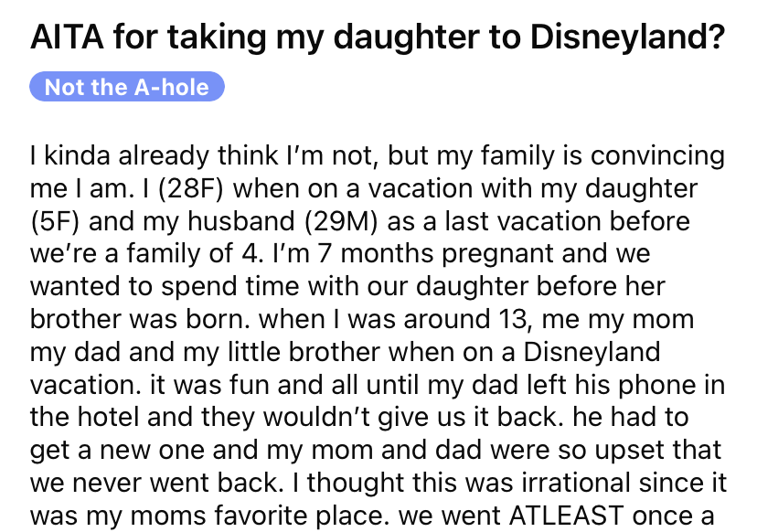The image size is (757, 532).
Task: Click the phrase 'we never went back'
Action: point(155,483)
